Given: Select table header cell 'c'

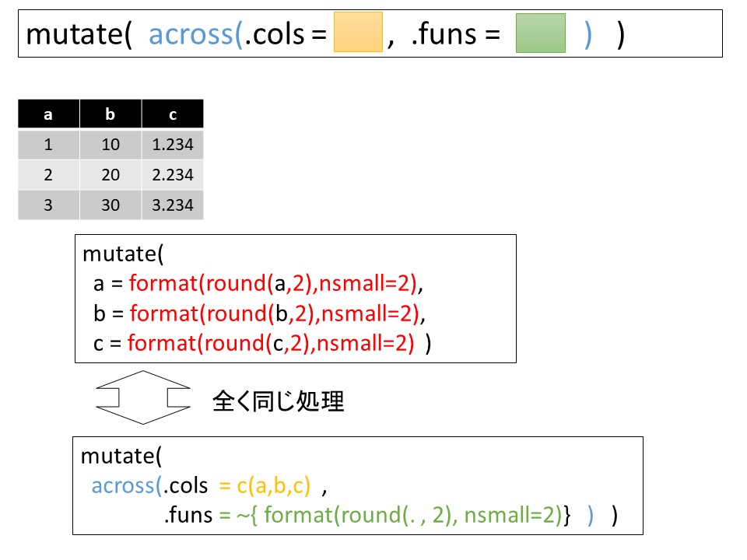Looking at the screenshot, I should coord(173,114).
